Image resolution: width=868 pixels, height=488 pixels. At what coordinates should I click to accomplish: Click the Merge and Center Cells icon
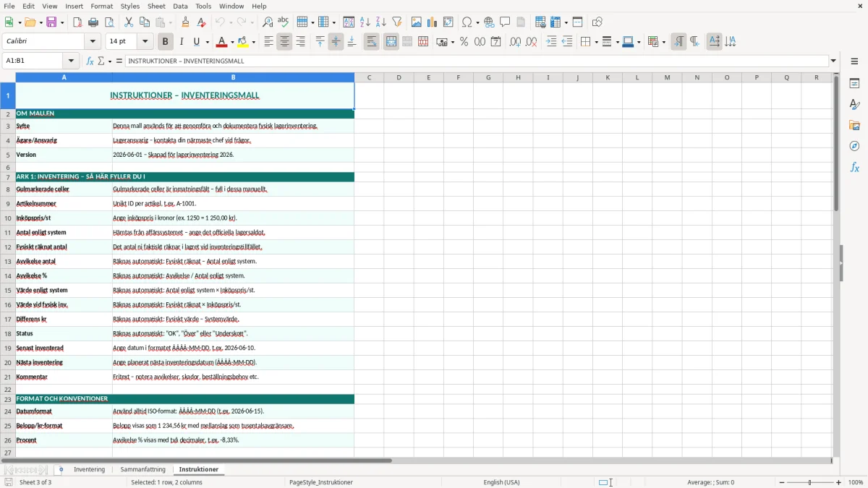391,42
